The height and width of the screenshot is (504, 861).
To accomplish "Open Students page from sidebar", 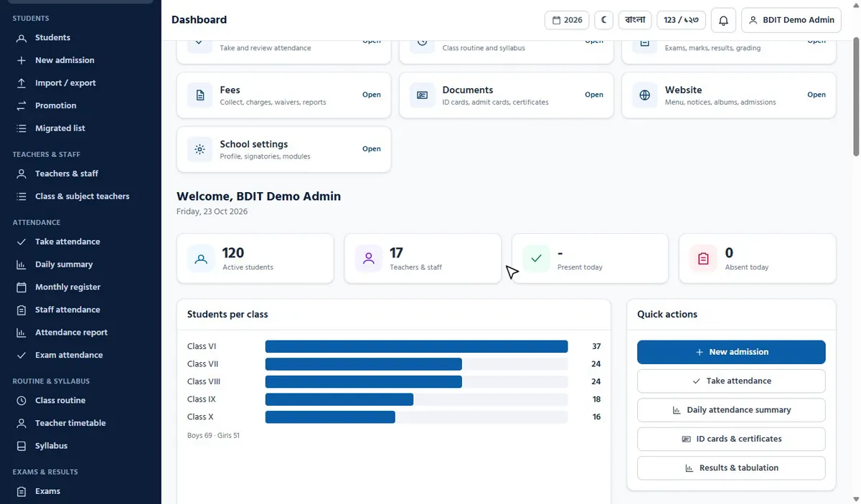I will (80, 37).
